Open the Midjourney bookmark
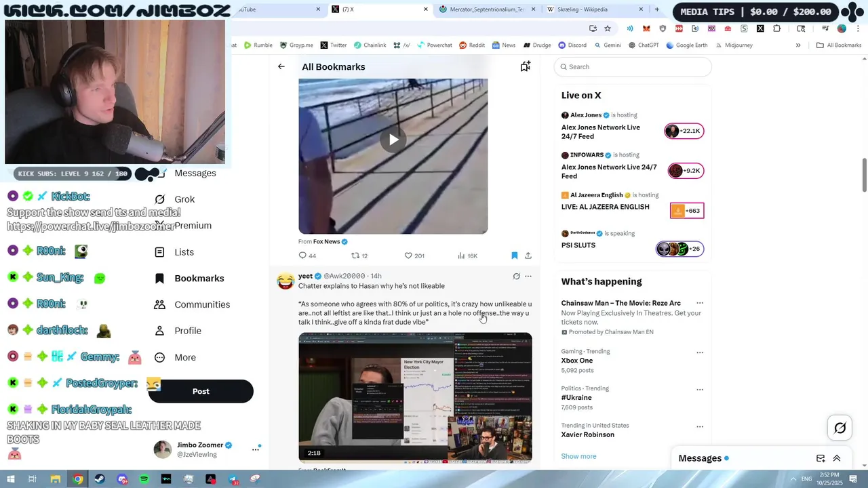 coord(734,45)
